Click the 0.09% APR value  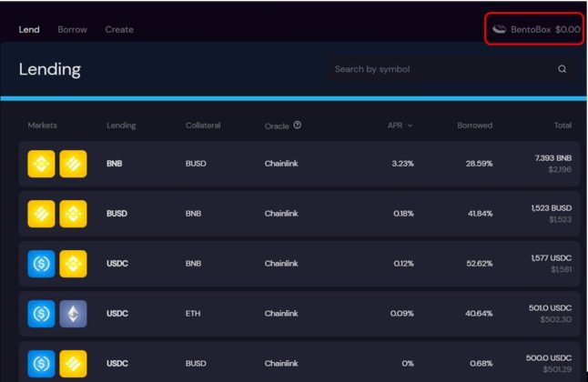click(x=402, y=314)
